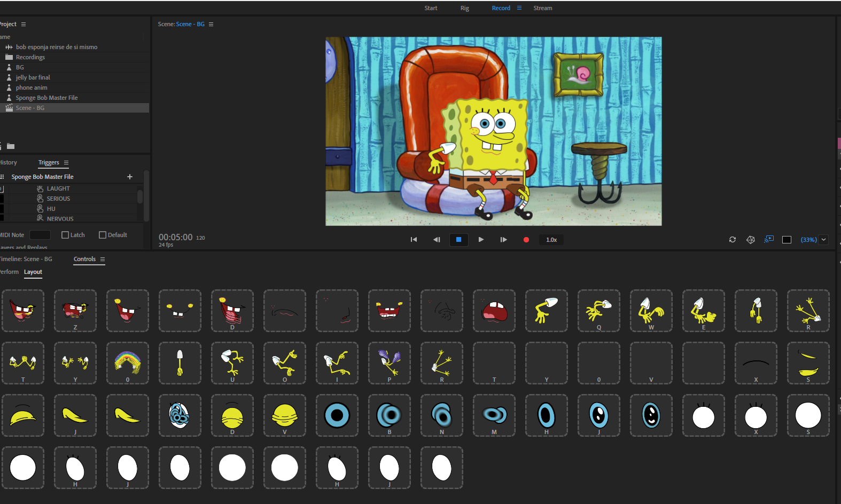This screenshot has width=841, height=504.
Task: Click the Go to Start playback button
Action: (414, 240)
